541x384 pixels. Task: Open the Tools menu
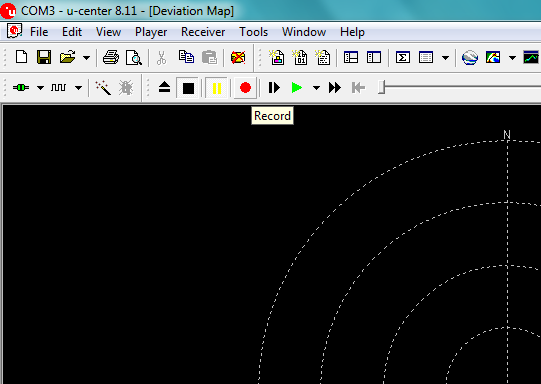pyautogui.click(x=254, y=32)
